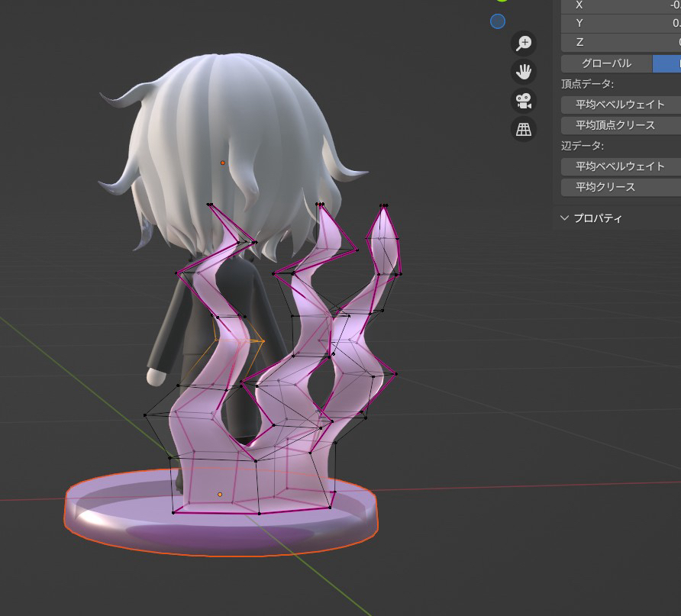The height and width of the screenshot is (616, 681).
Task: Click the Z coordinate field
Action: 621,43
